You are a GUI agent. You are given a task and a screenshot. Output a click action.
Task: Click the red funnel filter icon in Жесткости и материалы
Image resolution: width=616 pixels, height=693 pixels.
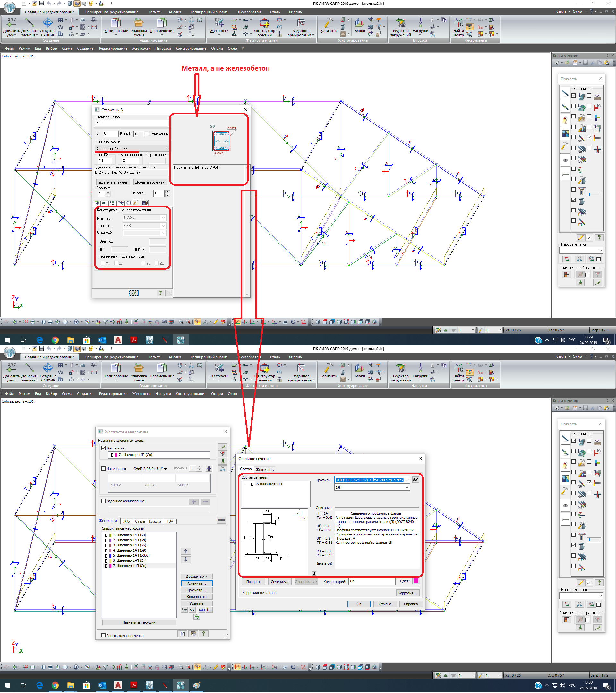click(x=223, y=454)
